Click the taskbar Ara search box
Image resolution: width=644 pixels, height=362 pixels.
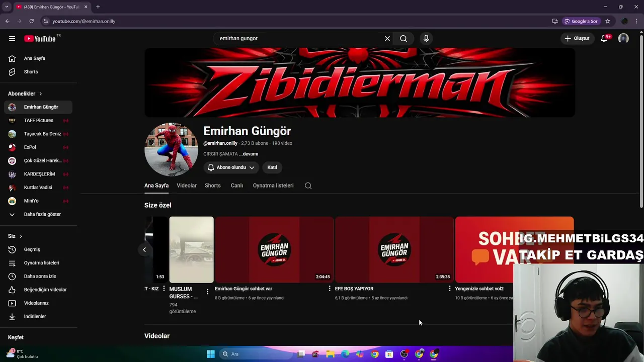tap(257, 354)
